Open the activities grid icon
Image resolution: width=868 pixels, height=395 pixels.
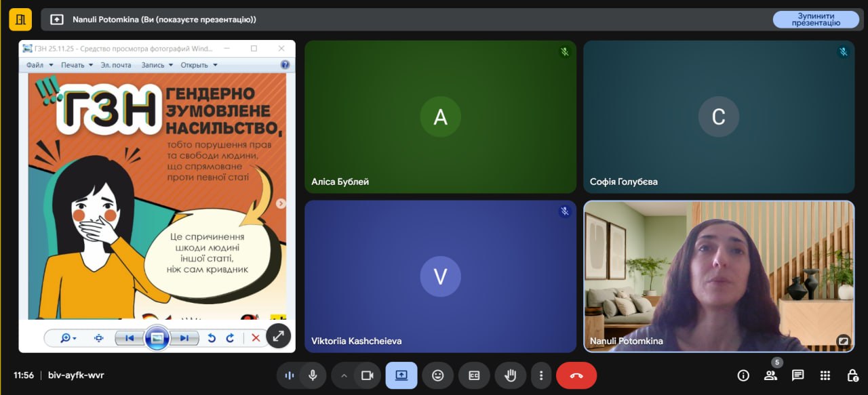[x=825, y=375]
